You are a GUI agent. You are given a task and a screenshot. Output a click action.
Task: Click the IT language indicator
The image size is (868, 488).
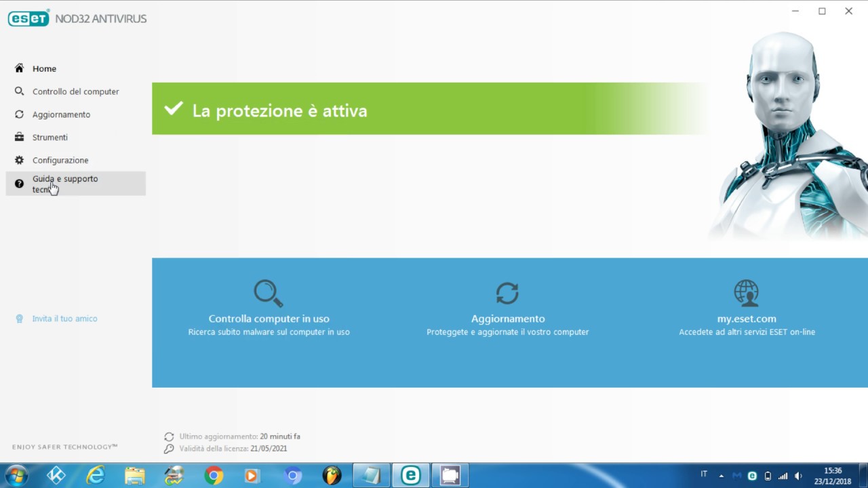pyautogui.click(x=704, y=474)
